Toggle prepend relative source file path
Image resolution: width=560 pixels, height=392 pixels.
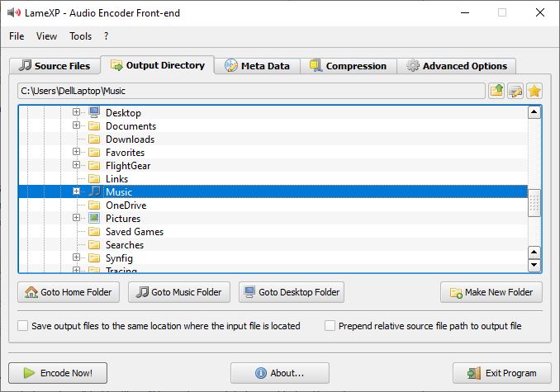pos(330,326)
